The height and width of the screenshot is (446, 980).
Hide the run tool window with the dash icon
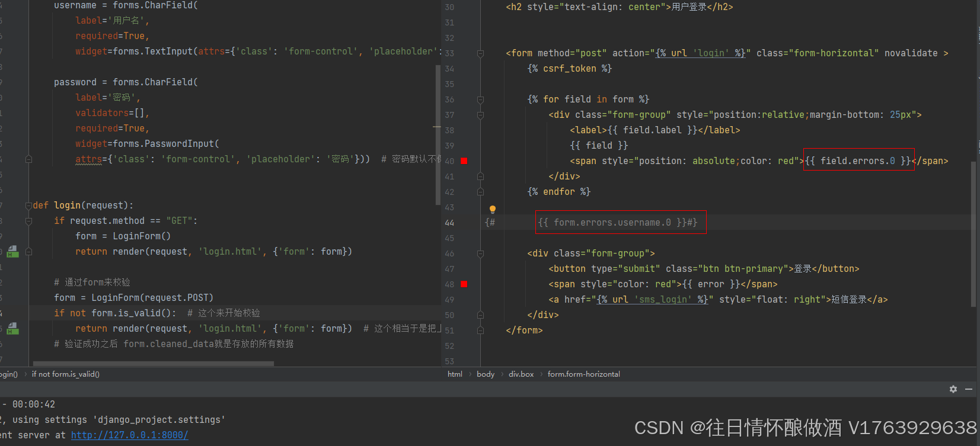tap(969, 389)
